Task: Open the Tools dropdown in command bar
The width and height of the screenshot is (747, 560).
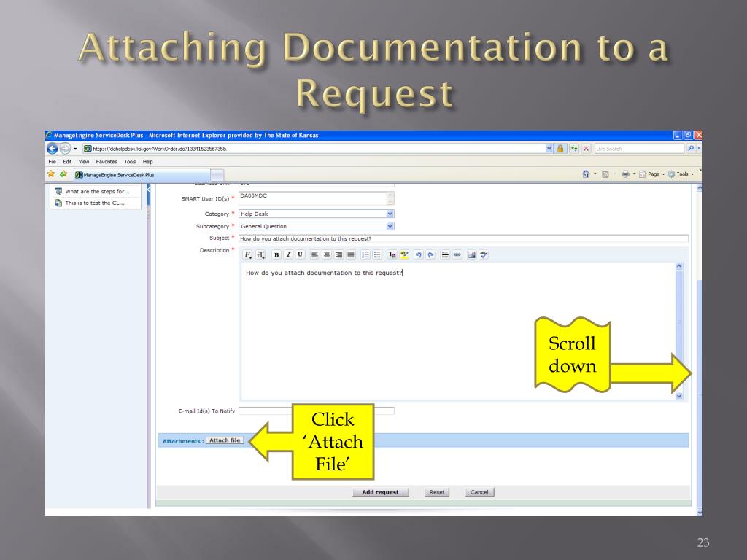Action: pyautogui.click(x=681, y=174)
